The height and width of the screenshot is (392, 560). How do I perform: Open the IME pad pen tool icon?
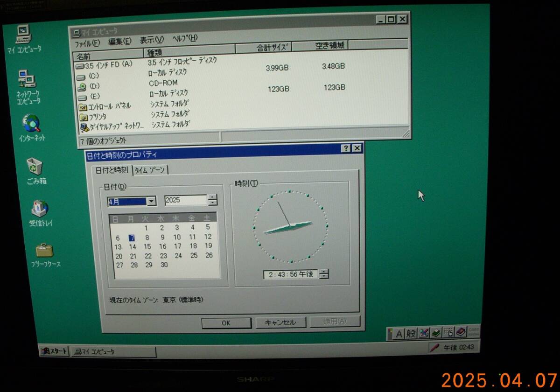point(424,333)
